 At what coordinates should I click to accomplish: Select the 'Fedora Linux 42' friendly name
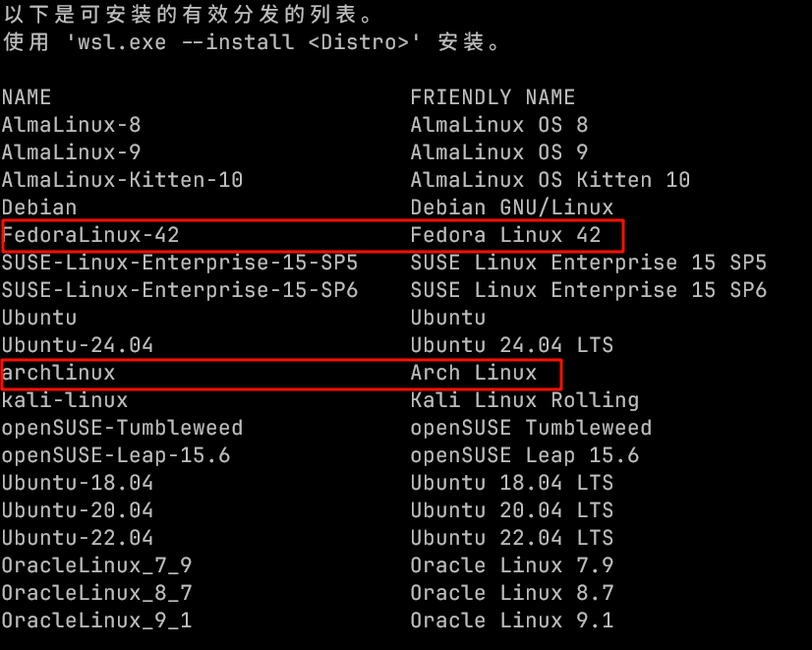tap(505, 235)
